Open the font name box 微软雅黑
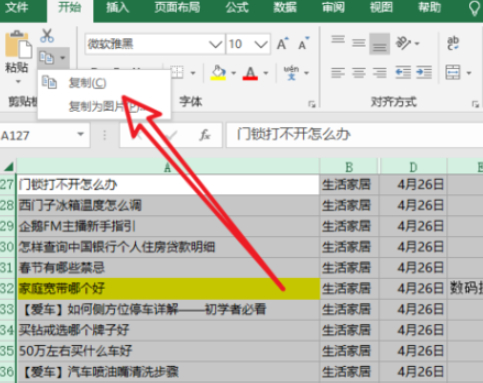This screenshot has height=383, width=483. (154, 44)
